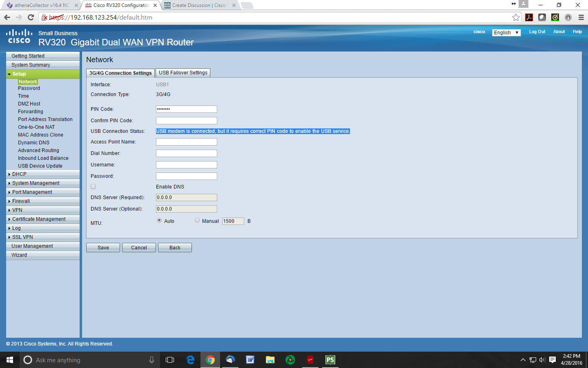Open the Adobe Acrobat extension icon

click(529, 17)
